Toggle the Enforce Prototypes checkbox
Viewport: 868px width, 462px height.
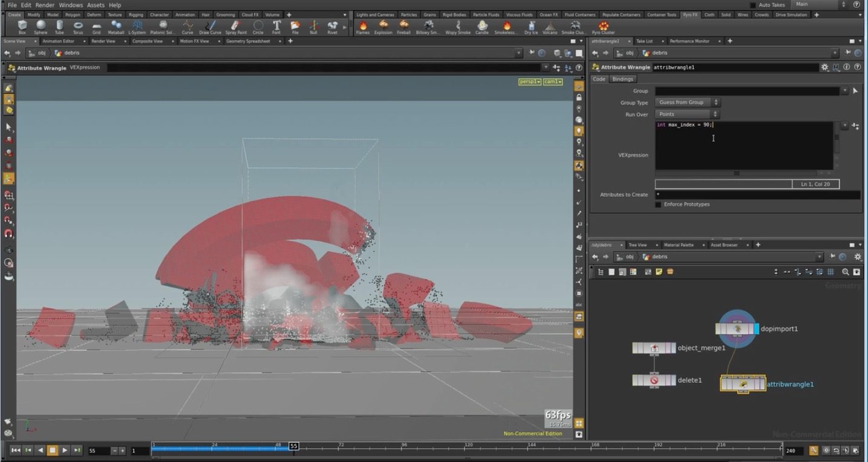658,205
